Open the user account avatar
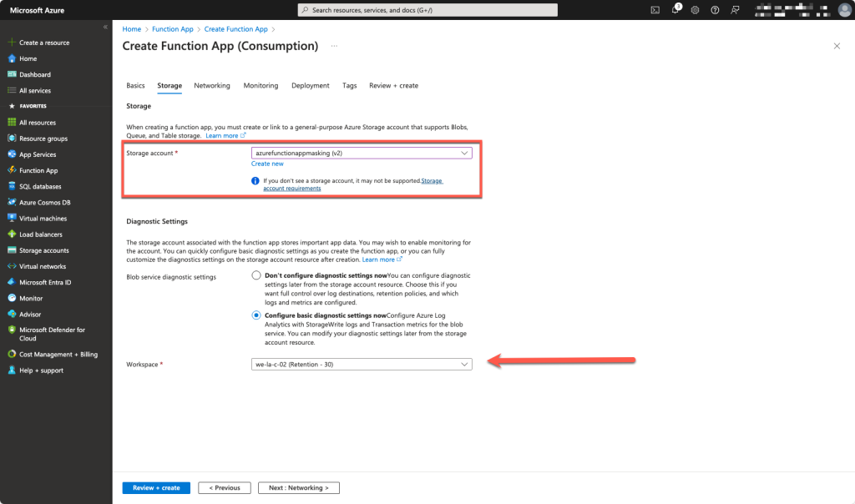 point(845,10)
